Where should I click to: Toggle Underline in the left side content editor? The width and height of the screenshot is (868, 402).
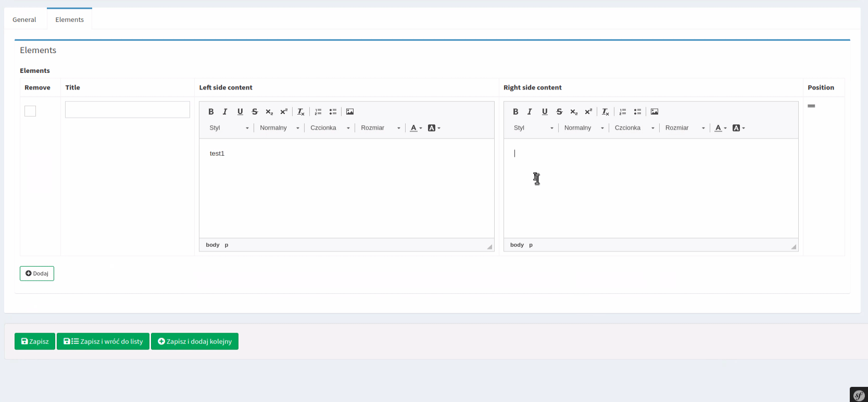point(240,111)
